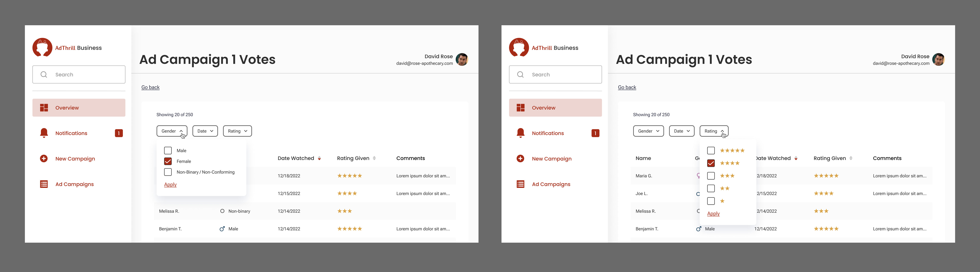Sort by Date Watched arrow in right screen
Screen dimensions: 980x272
[x=796, y=158]
